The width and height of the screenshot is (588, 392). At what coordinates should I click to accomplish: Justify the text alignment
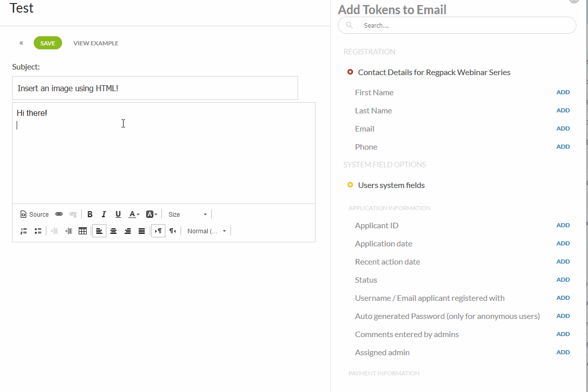[x=142, y=231]
